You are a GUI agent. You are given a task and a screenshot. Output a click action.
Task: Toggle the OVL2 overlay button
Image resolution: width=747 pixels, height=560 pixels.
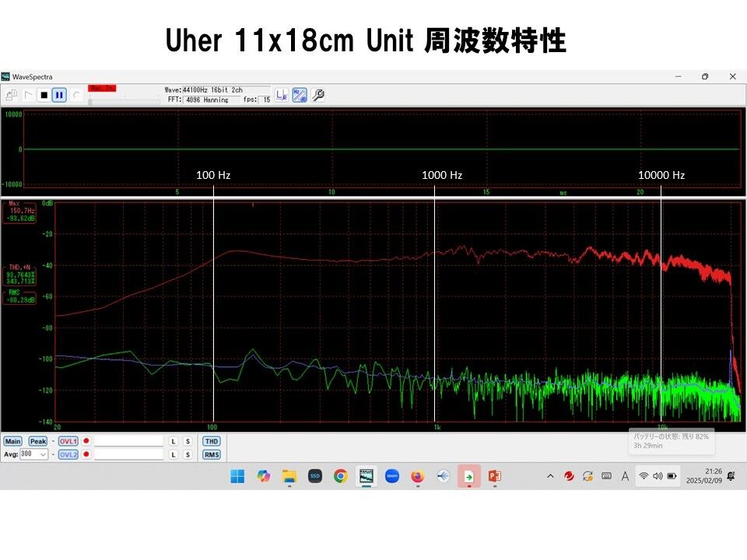pyautogui.click(x=68, y=455)
